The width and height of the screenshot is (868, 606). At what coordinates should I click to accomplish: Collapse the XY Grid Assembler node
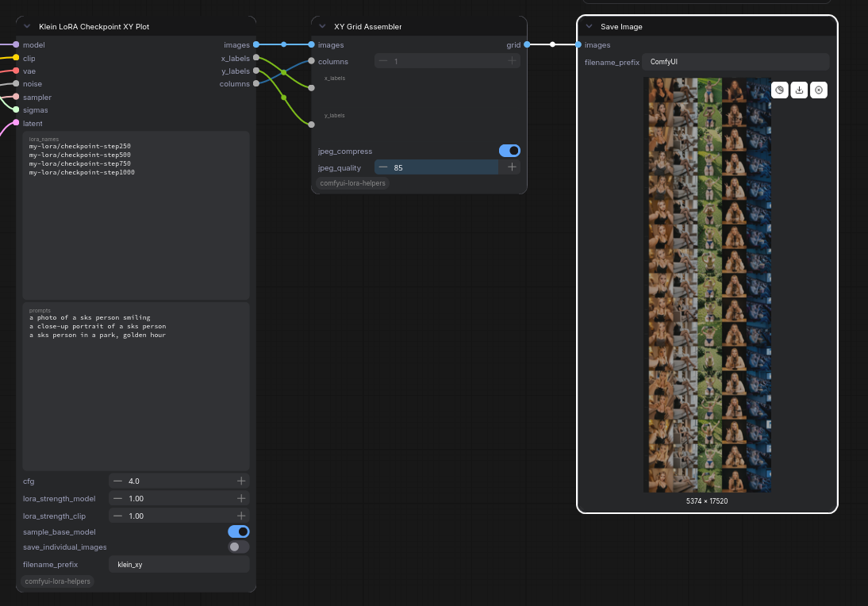click(x=322, y=26)
